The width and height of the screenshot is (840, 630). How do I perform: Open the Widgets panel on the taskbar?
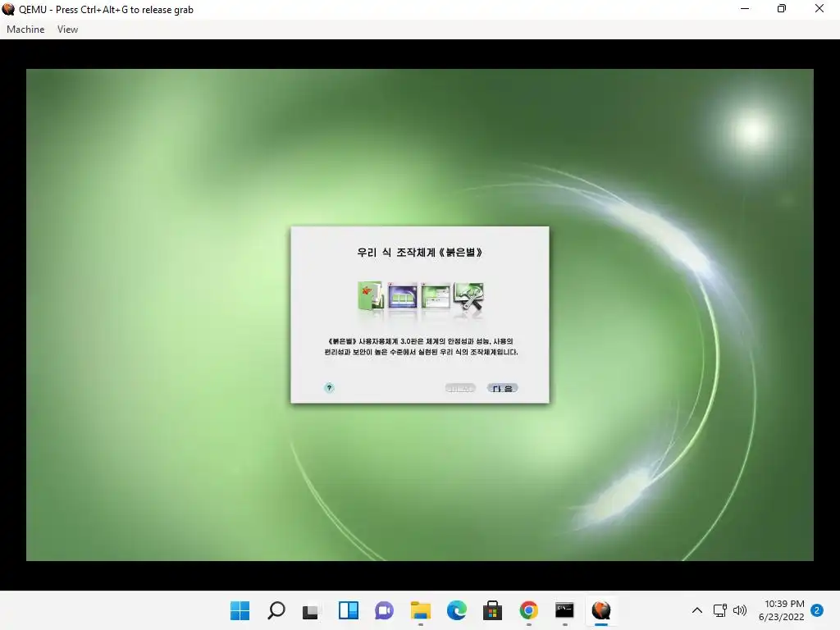pos(348,610)
